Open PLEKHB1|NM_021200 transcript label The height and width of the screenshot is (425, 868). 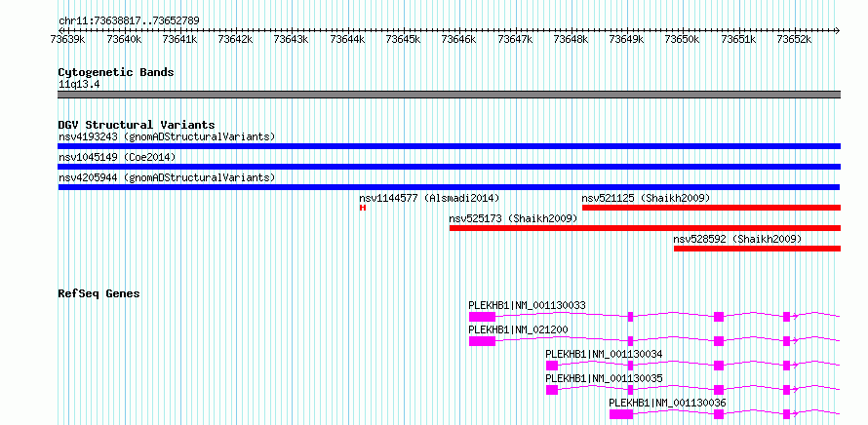(x=518, y=329)
